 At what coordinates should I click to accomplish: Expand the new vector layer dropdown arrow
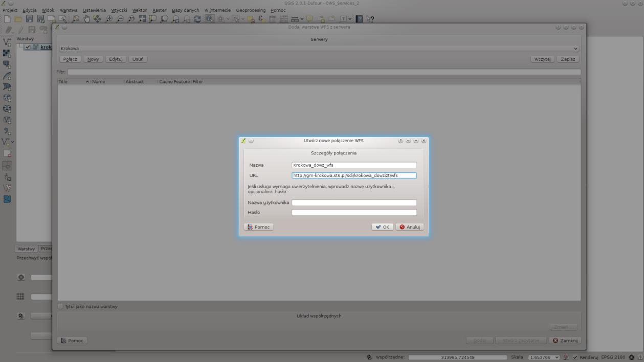coord(12,143)
